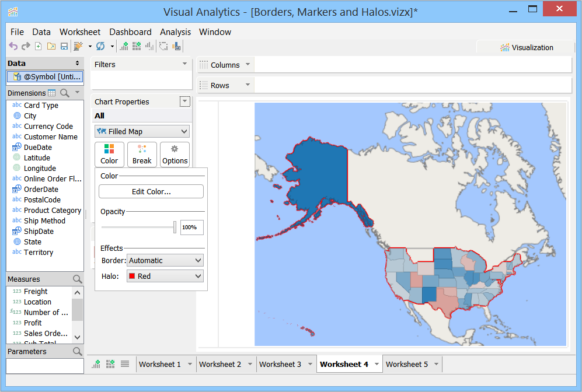Click the Visual Analytics app icon in the title bar
The image size is (582, 392).
[x=13, y=12]
